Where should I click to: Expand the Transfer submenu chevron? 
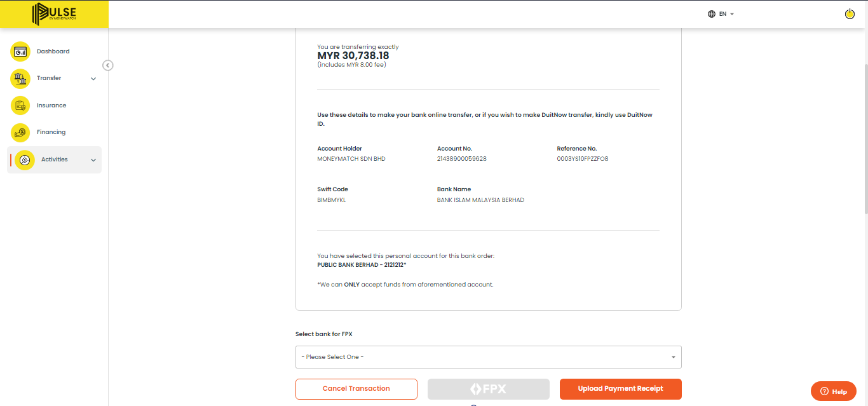point(93,79)
